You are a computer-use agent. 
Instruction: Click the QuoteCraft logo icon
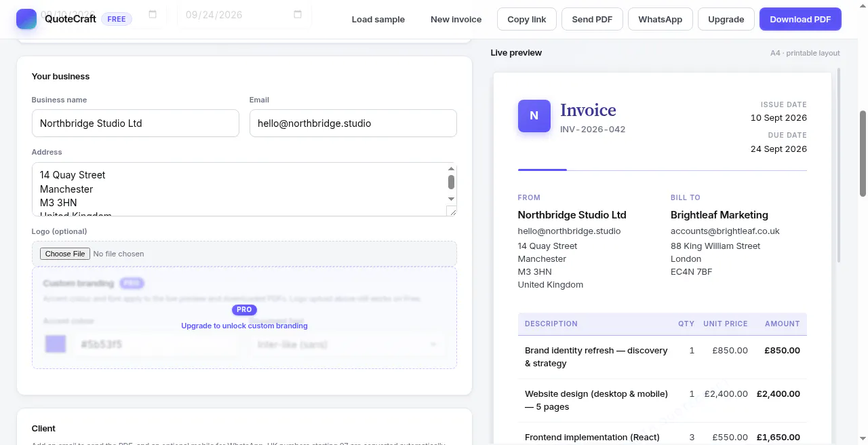(x=26, y=19)
